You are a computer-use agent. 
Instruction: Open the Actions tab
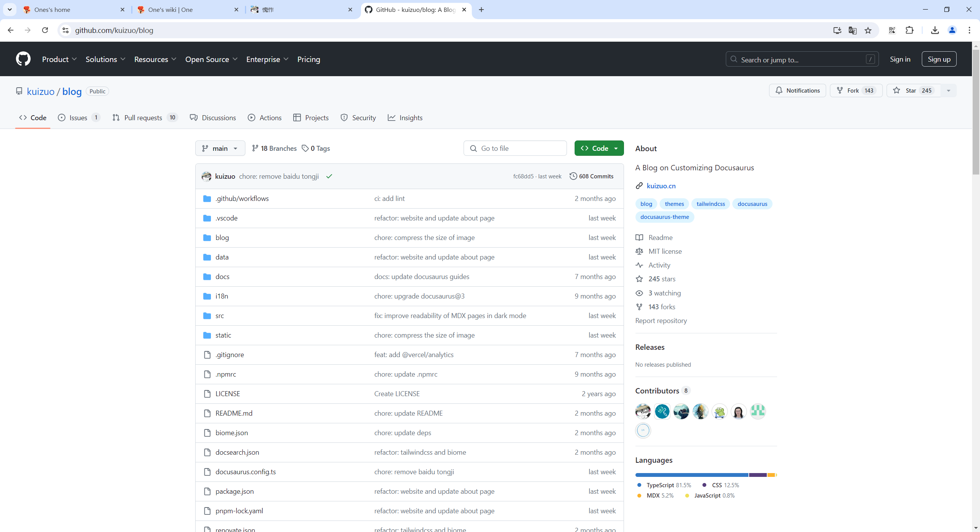265,117
